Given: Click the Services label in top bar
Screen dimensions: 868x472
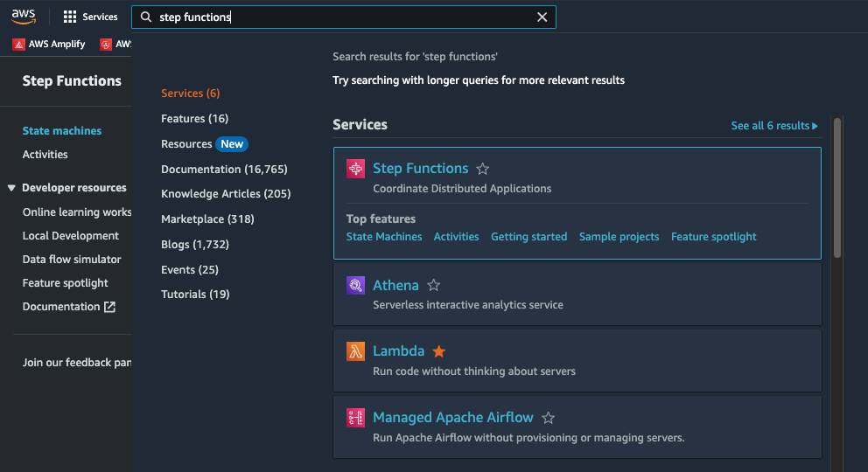Looking at the screenshot, I should (100, 17).
